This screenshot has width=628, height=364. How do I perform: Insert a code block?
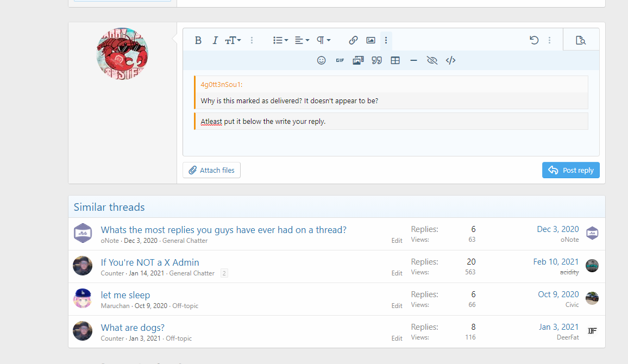point(450,60)
